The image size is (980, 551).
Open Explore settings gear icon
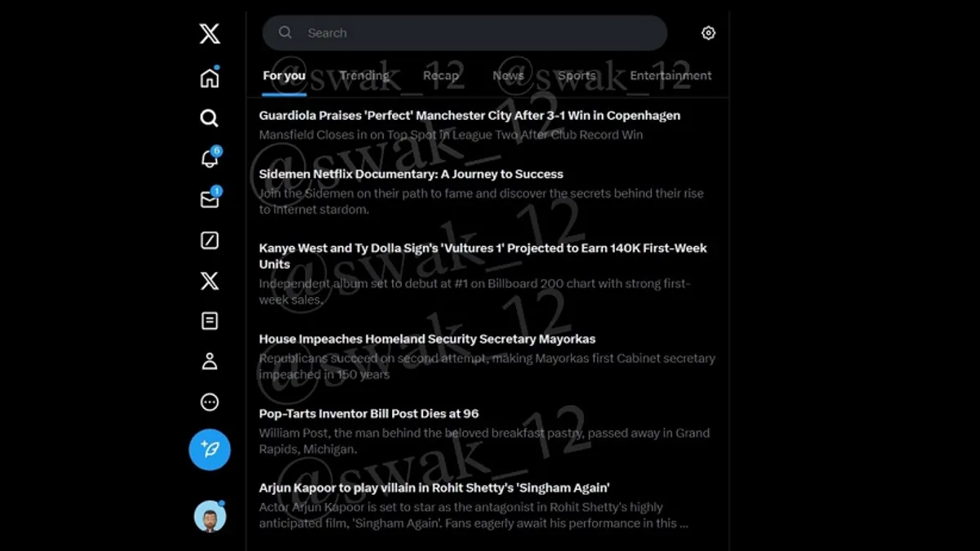pos(708,33)
